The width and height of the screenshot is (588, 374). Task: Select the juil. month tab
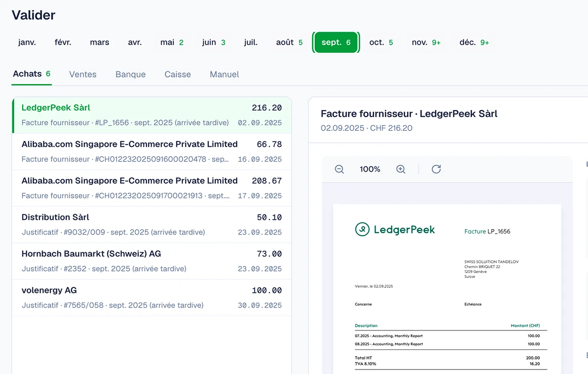coord(250,43)
